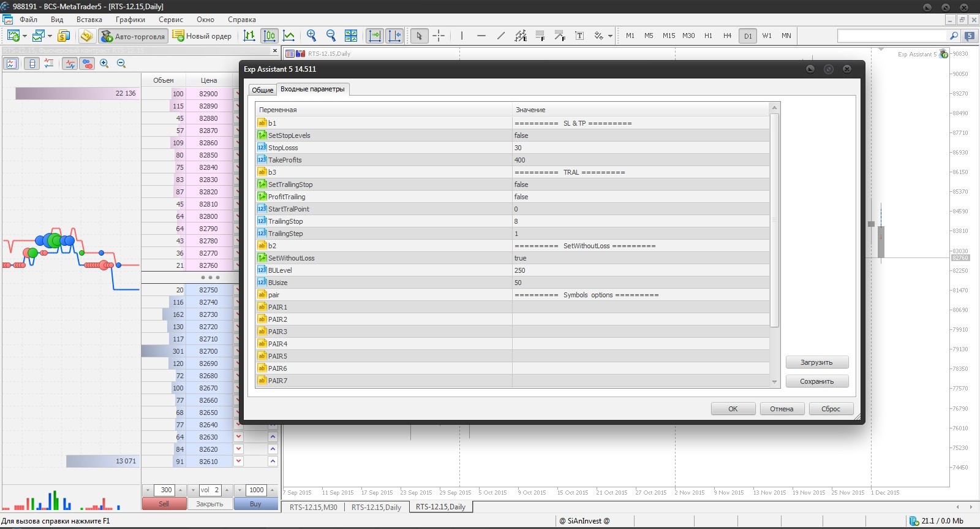Zoom out the market depth tick chart
This screenshot has width=980, height=529.
point(121,63)
